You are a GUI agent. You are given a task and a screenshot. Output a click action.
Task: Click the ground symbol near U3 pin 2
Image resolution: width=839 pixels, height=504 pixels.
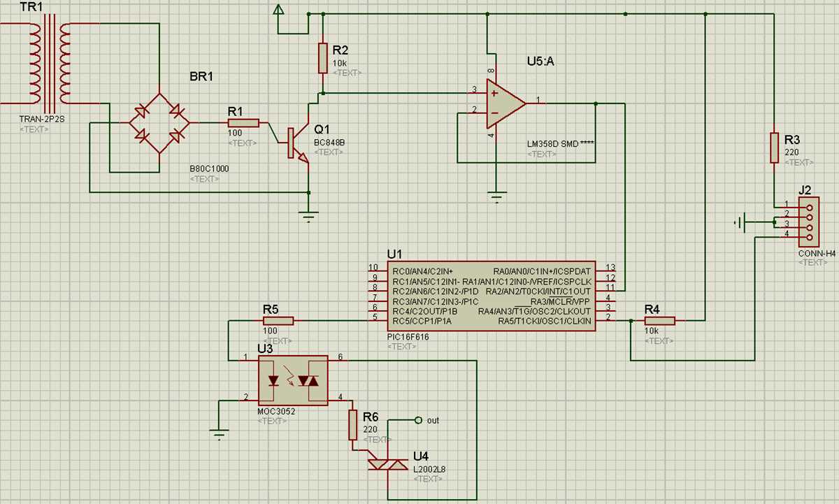[220, 434]
